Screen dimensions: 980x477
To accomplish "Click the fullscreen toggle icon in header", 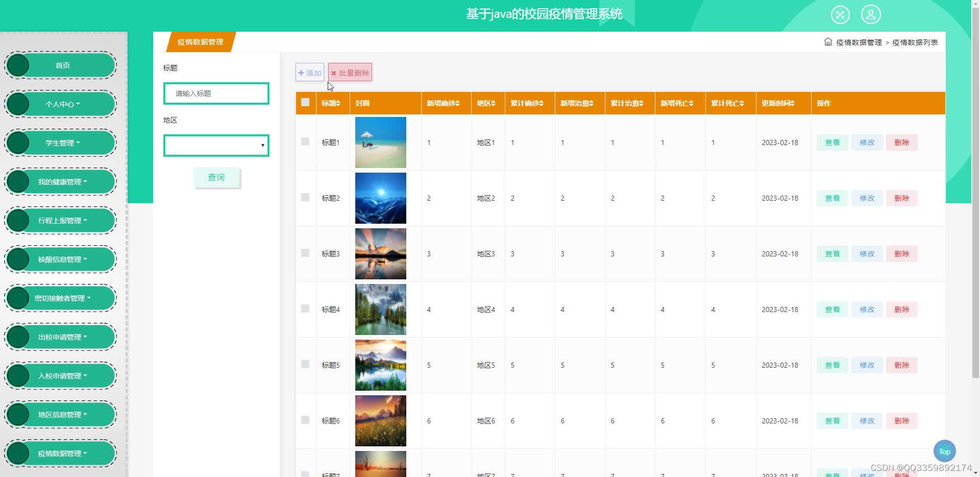I will tap(840, 14).
